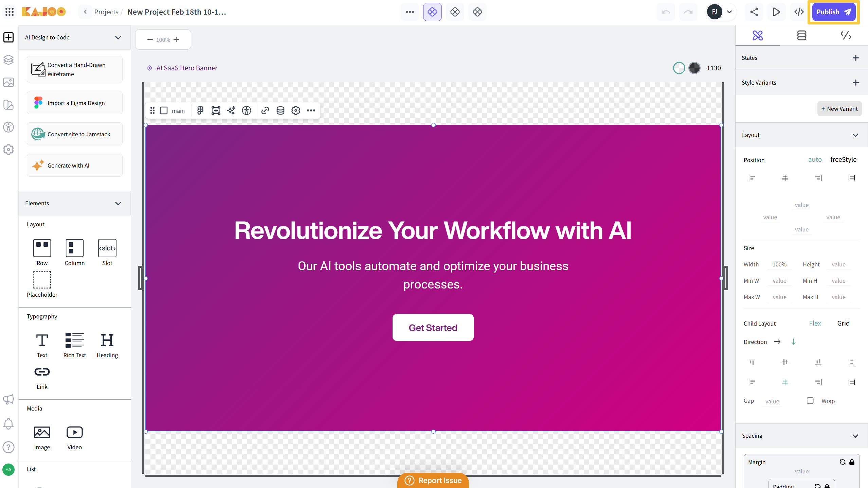This screenshot has width=868, height=488.
Task: Set Position to freeStyle
Action: pos(843,159)
